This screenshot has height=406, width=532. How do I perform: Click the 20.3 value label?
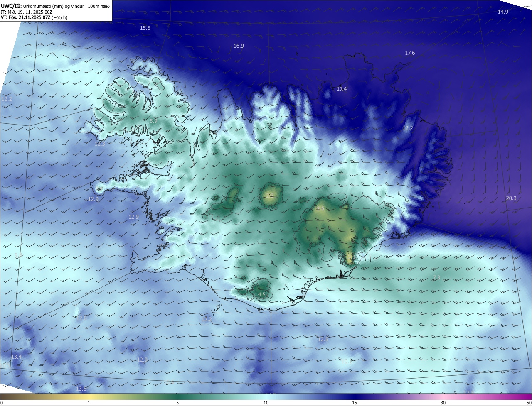coord(511,198)
